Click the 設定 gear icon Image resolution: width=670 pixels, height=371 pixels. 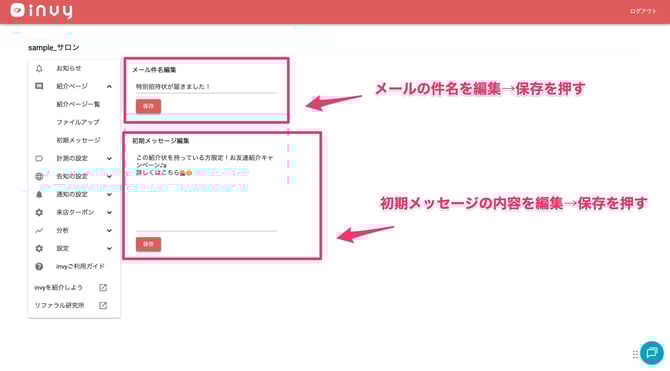(x=39, y=248)
